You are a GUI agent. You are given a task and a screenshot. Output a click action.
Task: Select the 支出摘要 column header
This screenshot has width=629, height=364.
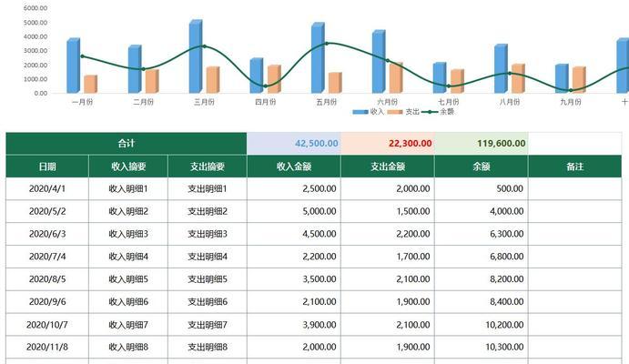[208, 167]
